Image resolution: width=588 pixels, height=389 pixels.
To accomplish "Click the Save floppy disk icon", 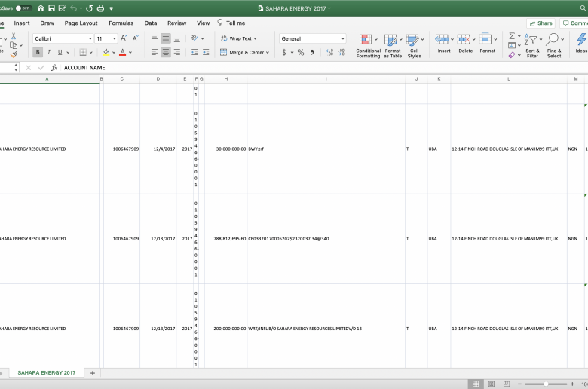I will tap(52, 8).
